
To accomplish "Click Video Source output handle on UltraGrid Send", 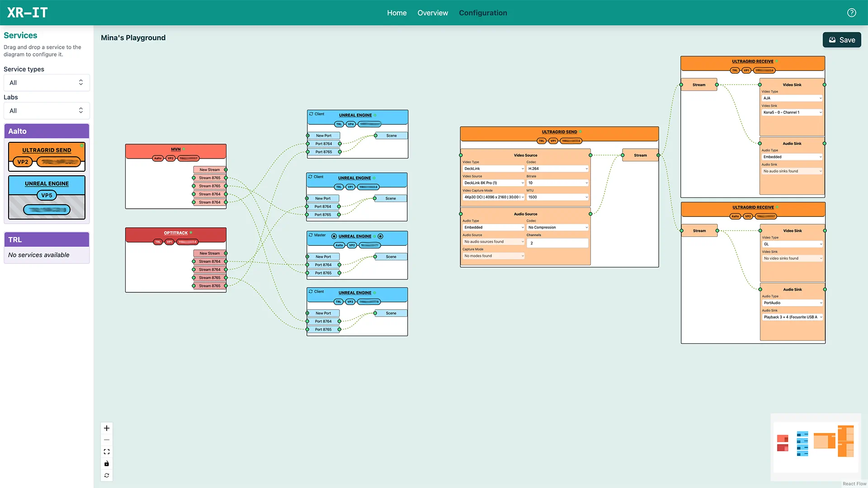I will point(590,155).
